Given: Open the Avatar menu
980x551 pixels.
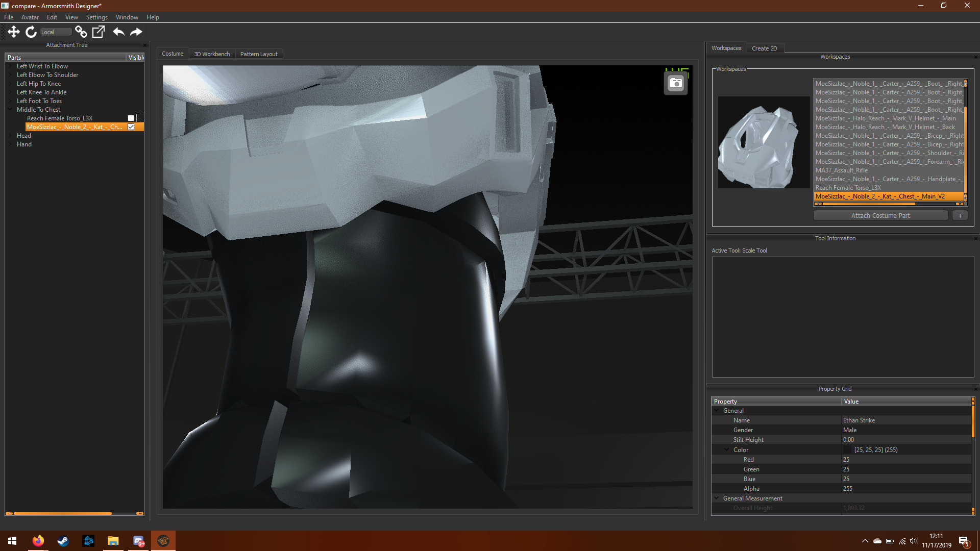Looking at the screenshot, I should 30,17.
